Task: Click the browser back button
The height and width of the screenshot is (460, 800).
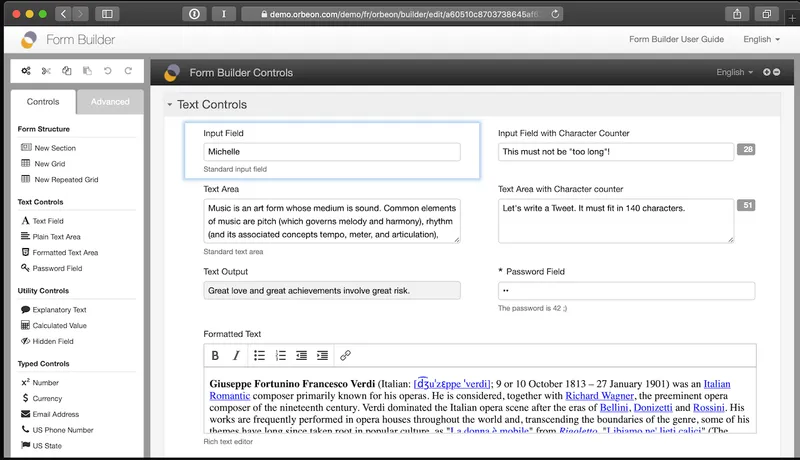Action: (x=63, y=14)
